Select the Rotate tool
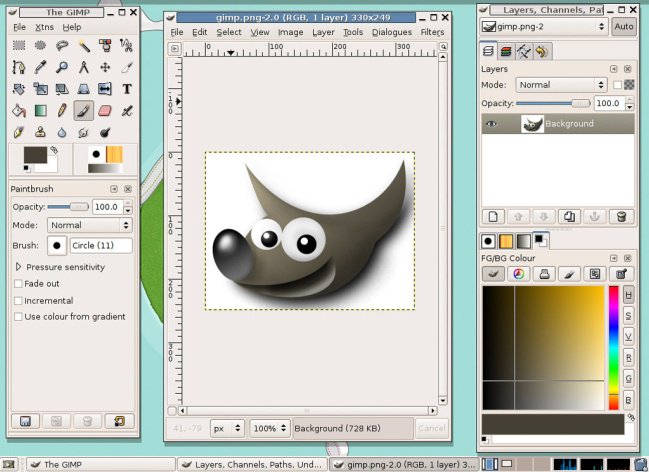This screenshot has width=649, height=472. pyautogui.click(x=19, y=89)
